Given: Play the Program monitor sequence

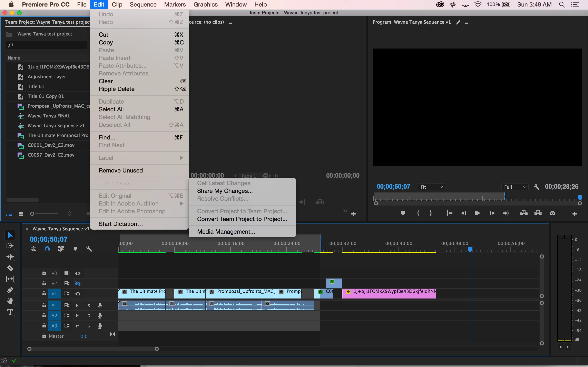Looking at the screenshot, I should pos(478,213).
